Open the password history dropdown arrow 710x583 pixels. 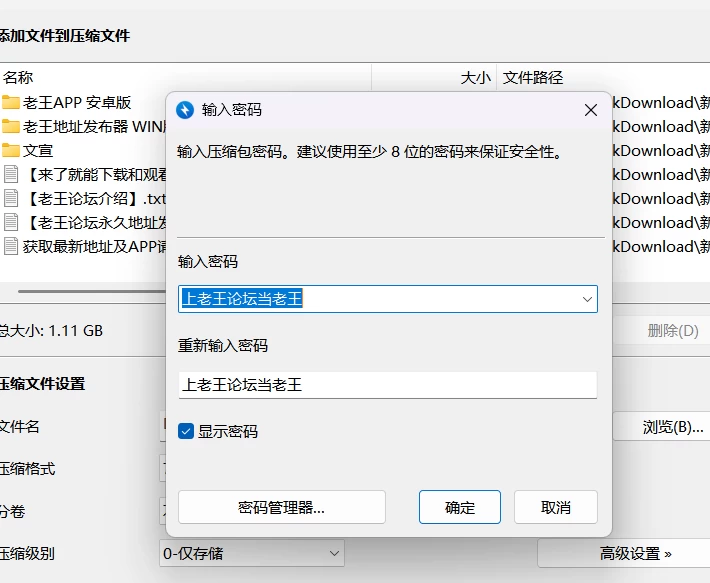[x=587, y=299]
